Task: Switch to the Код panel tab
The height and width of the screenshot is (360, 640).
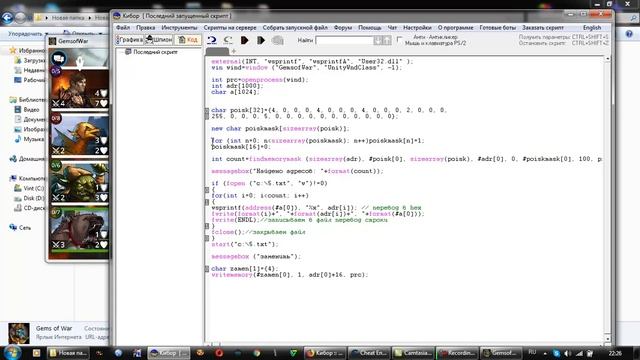Action: [188, 40]
